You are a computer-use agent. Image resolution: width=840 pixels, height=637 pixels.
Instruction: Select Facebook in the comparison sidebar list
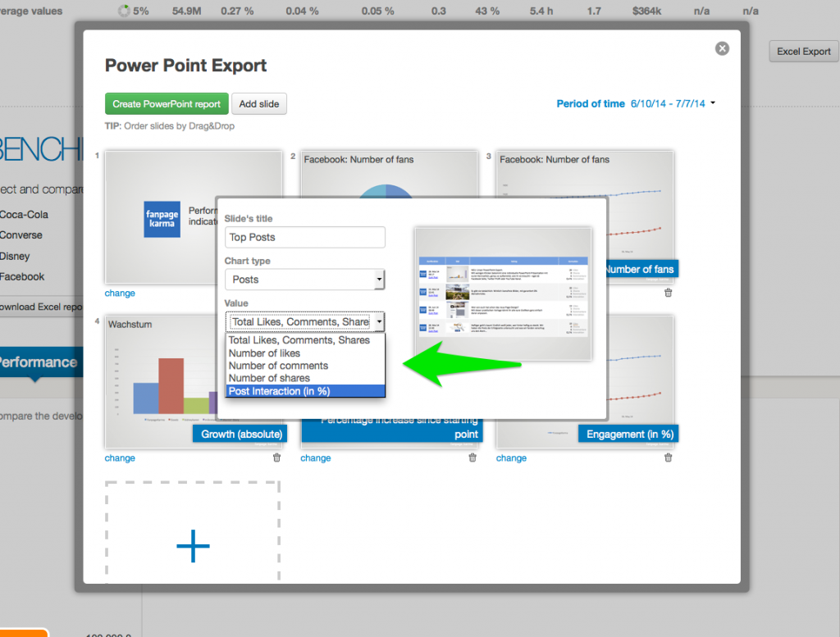point(22,276)
